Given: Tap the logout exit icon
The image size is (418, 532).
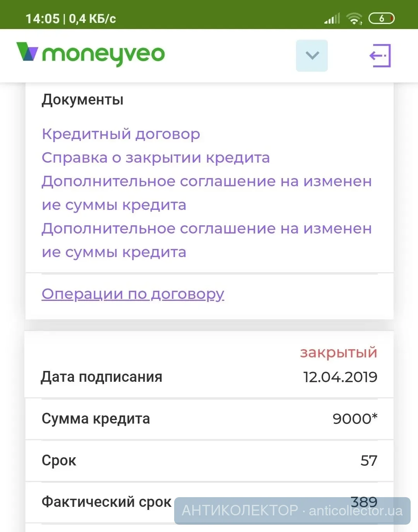Looking at the screenshot, I should (380, 56).
